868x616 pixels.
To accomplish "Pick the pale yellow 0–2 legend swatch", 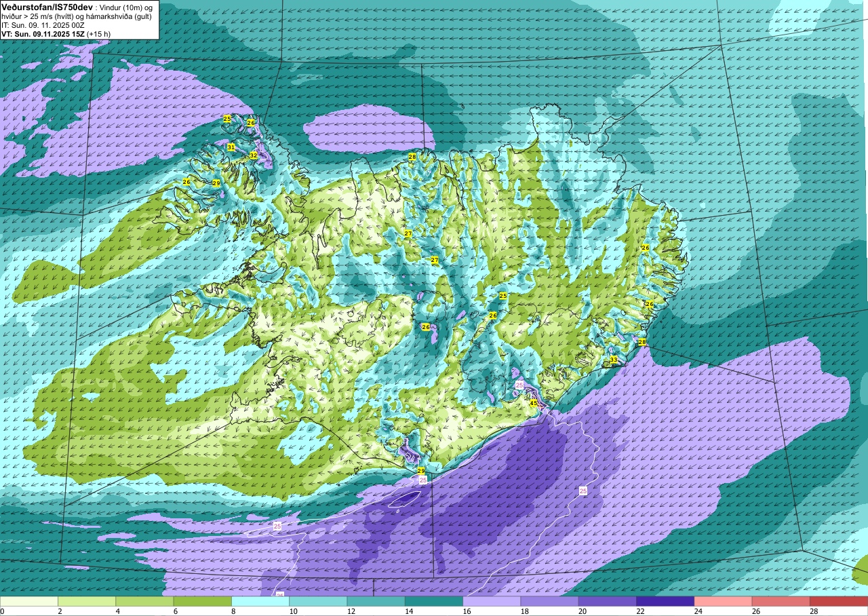I will point(29,601).
